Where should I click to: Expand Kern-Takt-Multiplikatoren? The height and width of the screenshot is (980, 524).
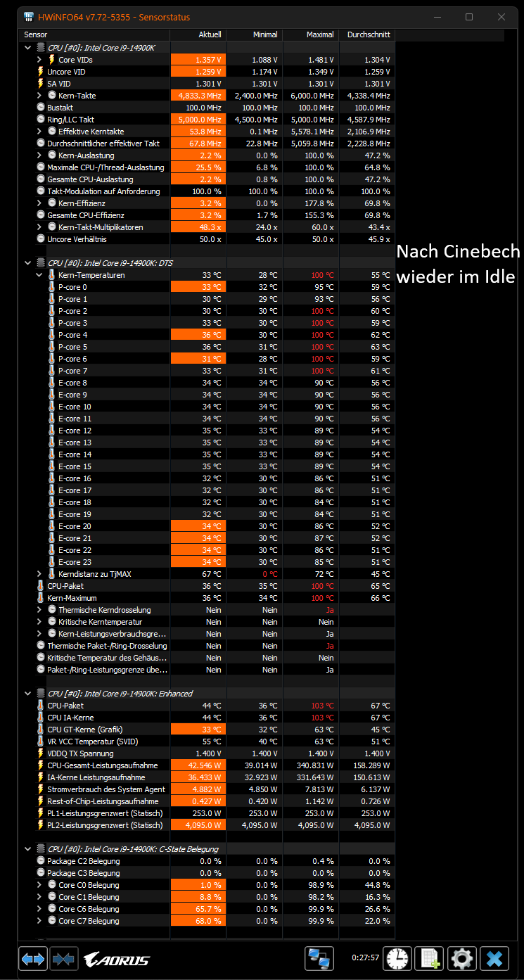click(x=39, y=227)
